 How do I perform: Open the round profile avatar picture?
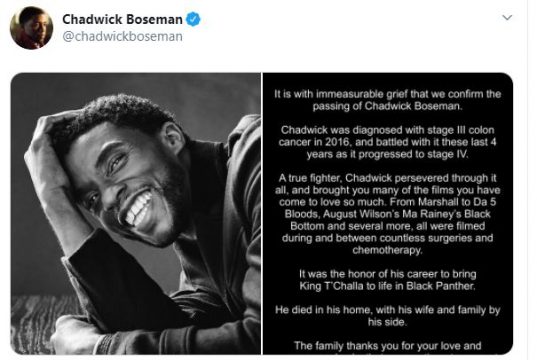click(32, 28)
